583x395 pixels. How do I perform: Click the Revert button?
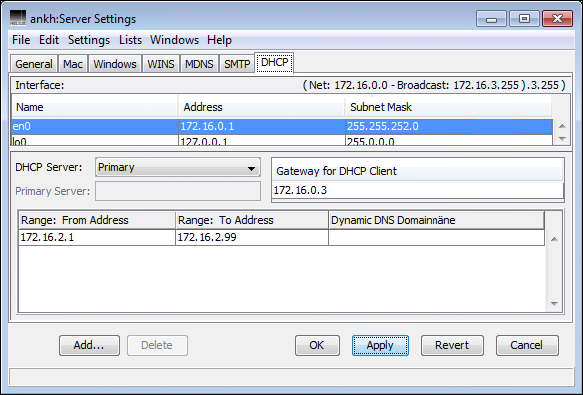[x=452, y=346]
